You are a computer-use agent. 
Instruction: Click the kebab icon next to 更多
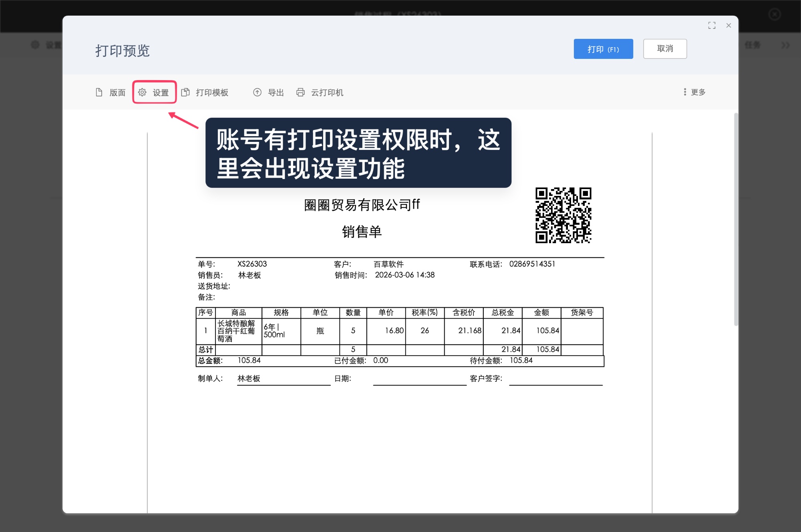coord(684,92)
